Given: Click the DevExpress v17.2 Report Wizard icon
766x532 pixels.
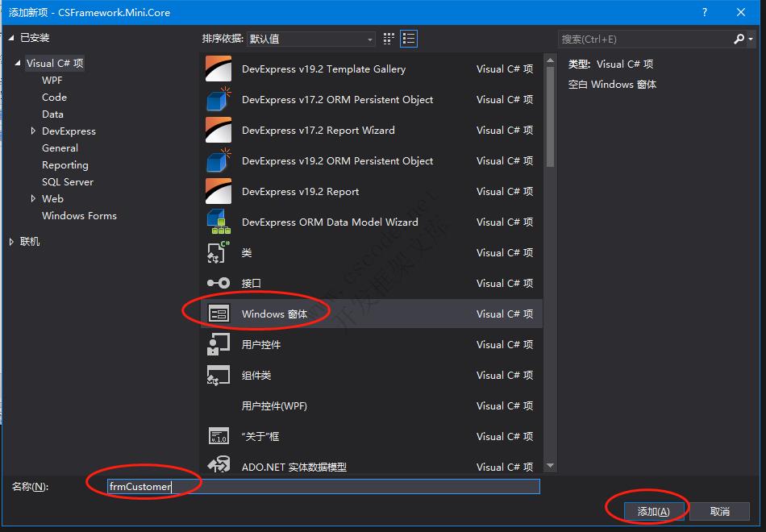Looking at the screenshot, I should tap(219, 130).
